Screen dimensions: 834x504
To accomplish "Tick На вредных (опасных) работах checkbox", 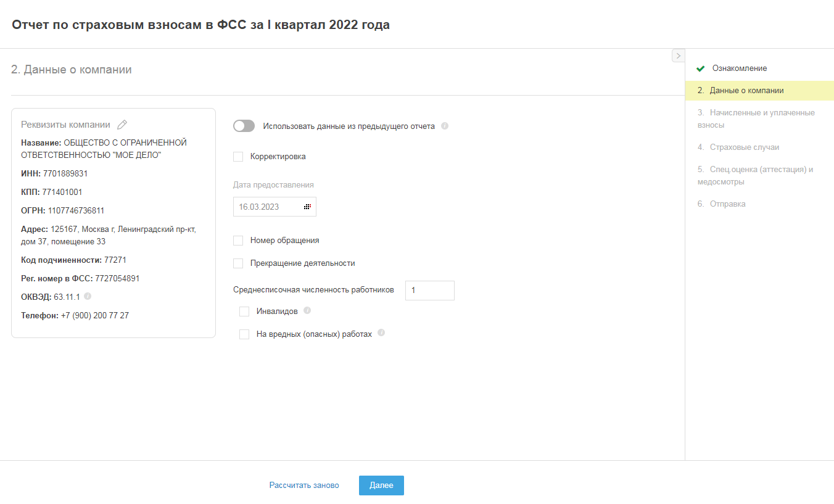I will [x=244, y=334].
